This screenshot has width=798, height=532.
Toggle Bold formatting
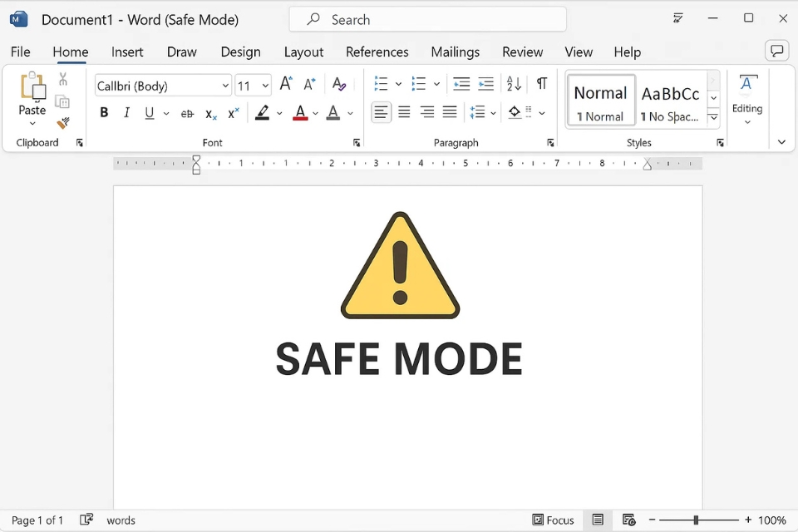coord(104,113)
